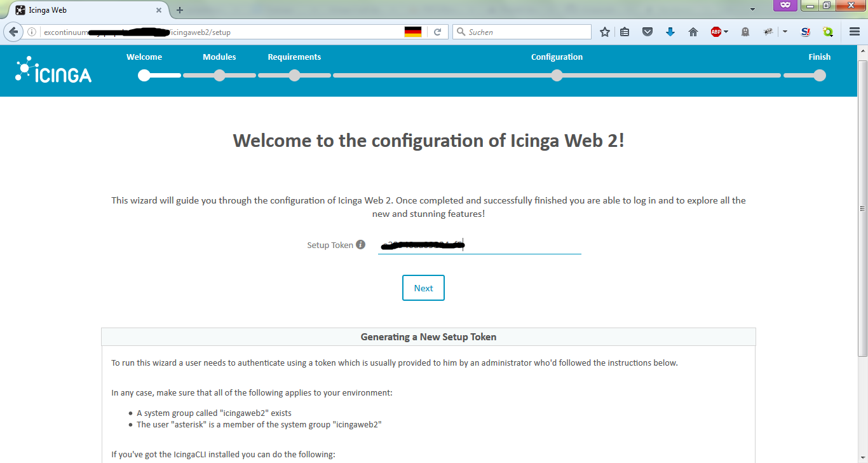Click the Next button
This screenshot has width=868, height=463.
point(423,288)
